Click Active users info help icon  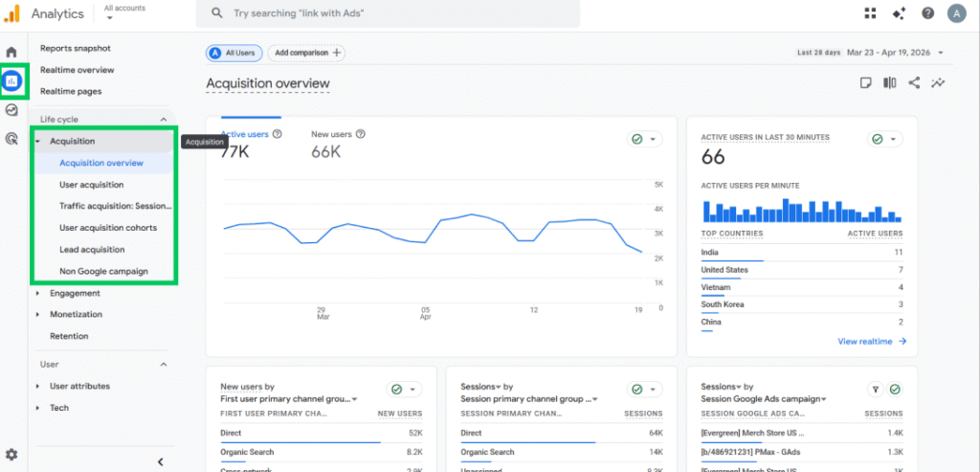278,134
